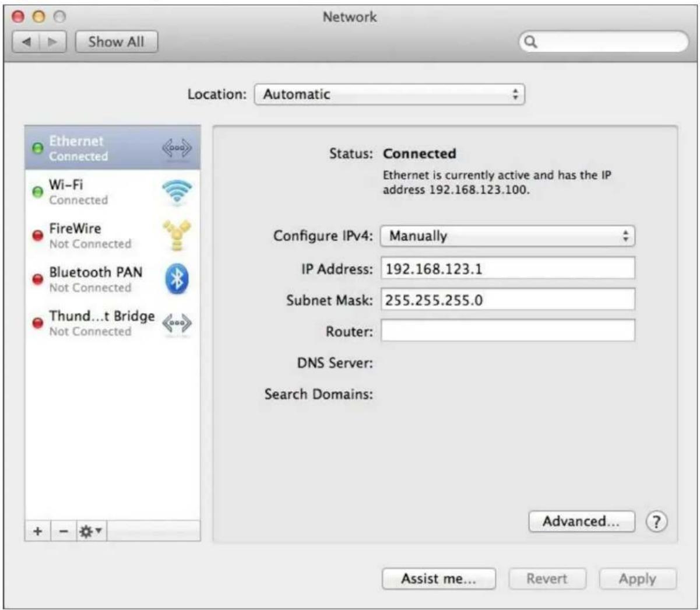Image resolution: width=700 pixels, height=610 pixels.
Task: Click the minus icon to remove service
Action: click(x=64, y=531)
